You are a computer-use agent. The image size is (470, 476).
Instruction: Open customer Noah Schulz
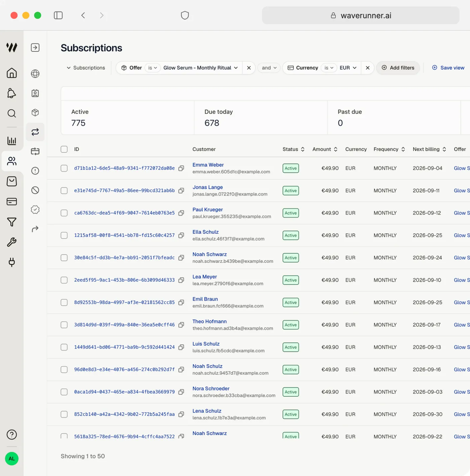pos(207,366)
